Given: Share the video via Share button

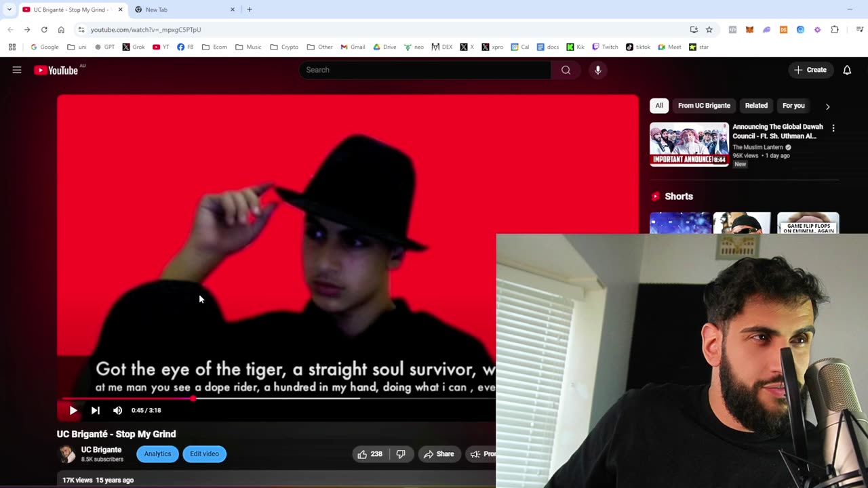Looking at the screenshot, I should point(439,454).
